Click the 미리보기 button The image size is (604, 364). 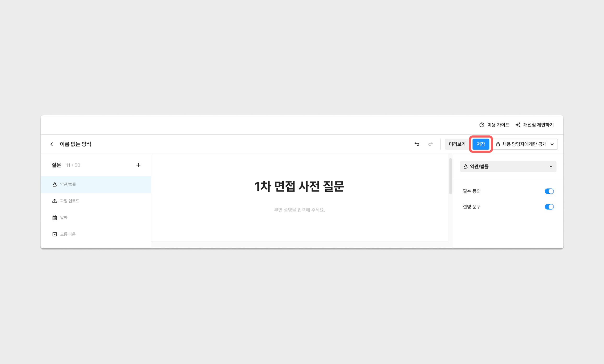click(x=457, y=144)
